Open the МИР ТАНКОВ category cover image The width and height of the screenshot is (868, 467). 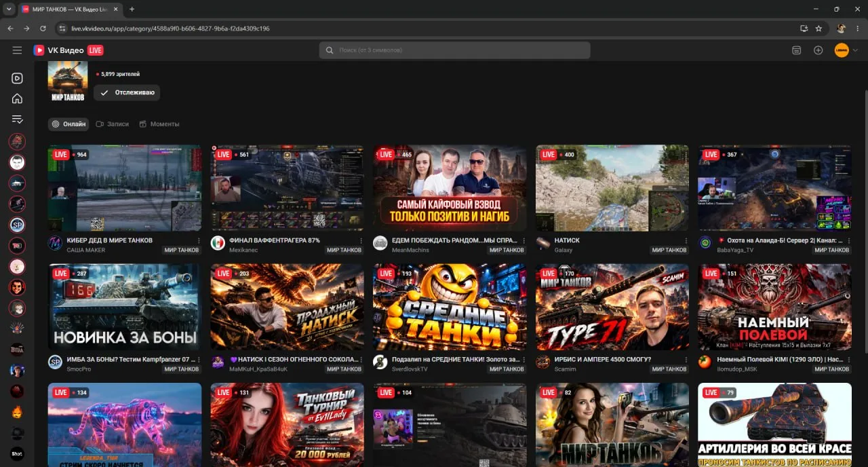68,81
